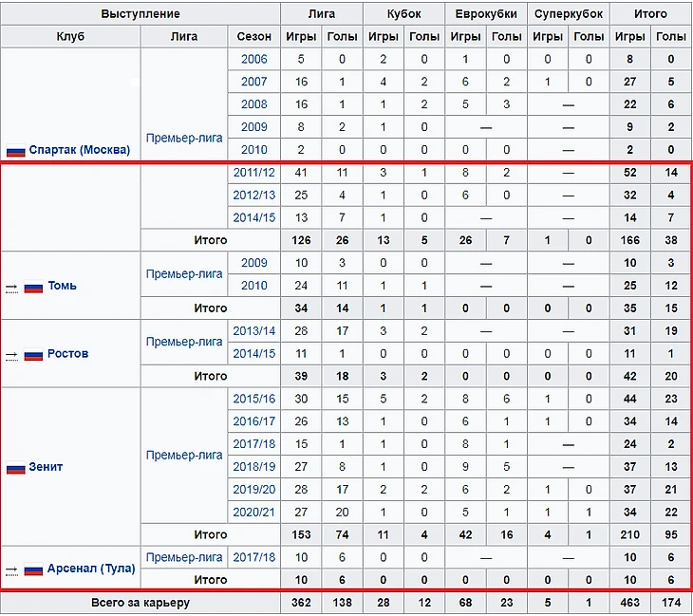Image resolution: width=693 pixels, height=616 pixels.
Task: Click the Russian flag icon next to Ростов
Action: pyautogui.click(x=34, y=354)
